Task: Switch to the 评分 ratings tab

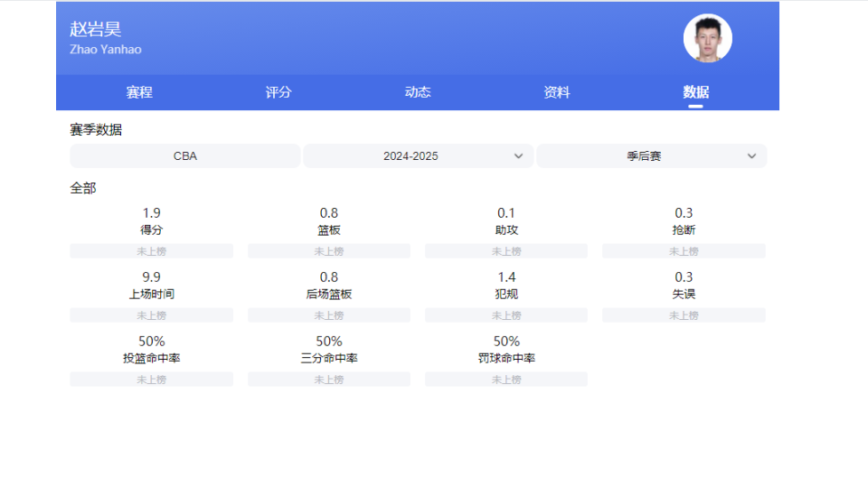Action: point(278,92)
